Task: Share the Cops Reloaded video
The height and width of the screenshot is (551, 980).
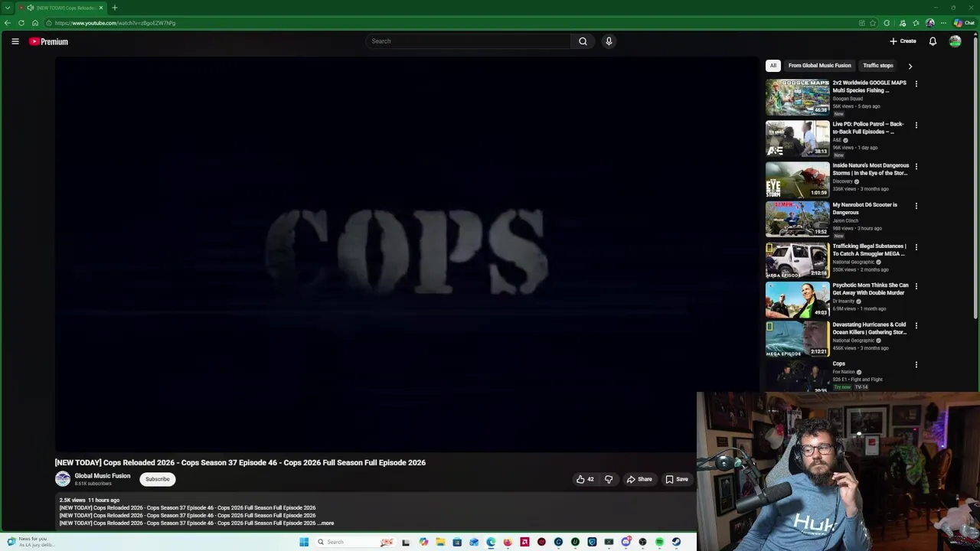Action: click(639, 479)
